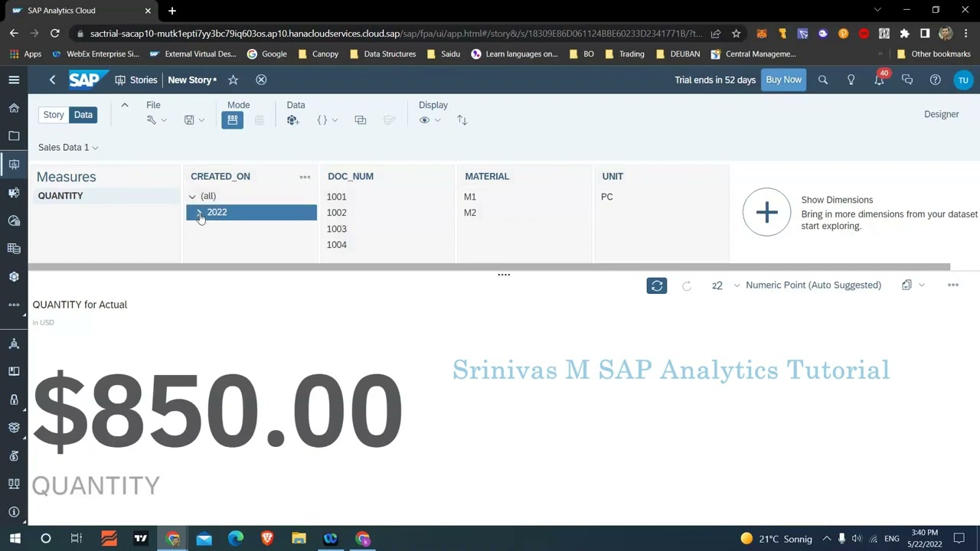Open the Sales Data 1 dataset dropdown

coord(68,147)
